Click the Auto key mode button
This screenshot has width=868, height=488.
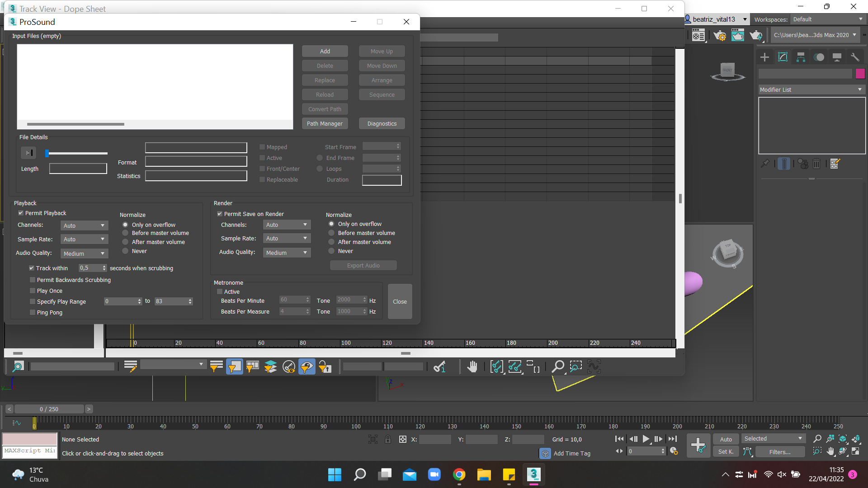click(726, 439)
